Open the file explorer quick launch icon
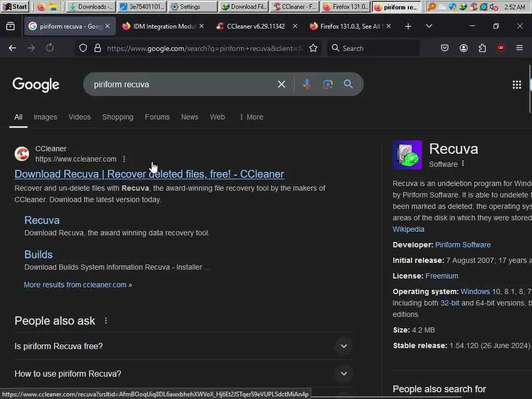 click(54, 6)
